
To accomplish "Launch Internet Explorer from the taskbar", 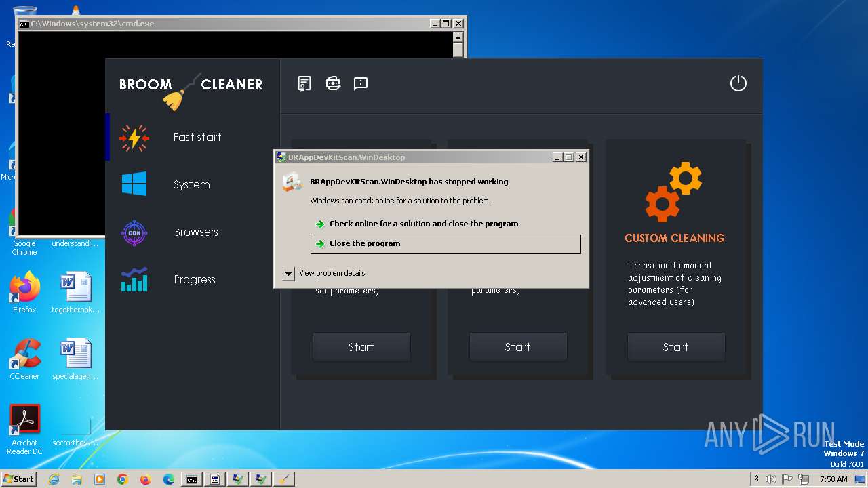I will point(54,479).
